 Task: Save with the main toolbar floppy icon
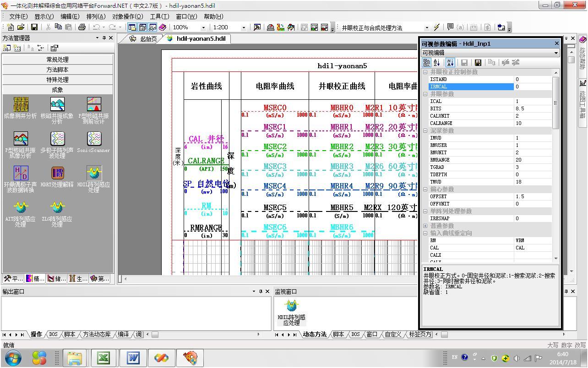click(34, 27)
